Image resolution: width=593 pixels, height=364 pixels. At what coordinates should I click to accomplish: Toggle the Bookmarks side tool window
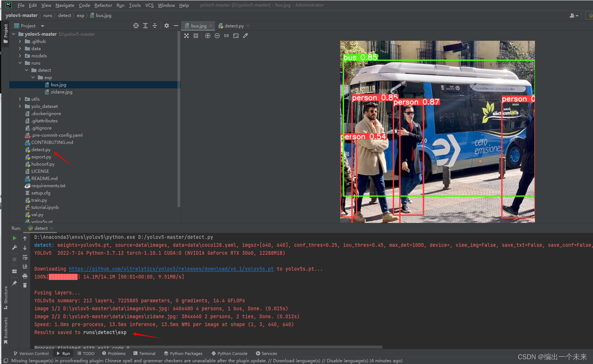6,330
